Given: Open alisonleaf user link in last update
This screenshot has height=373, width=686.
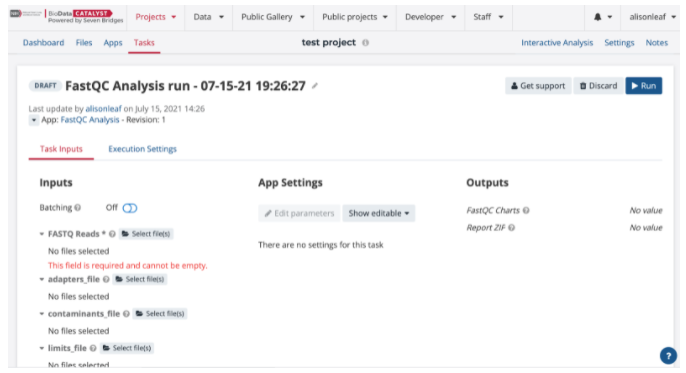Looking at the screenshot, I should click(103, 108).
